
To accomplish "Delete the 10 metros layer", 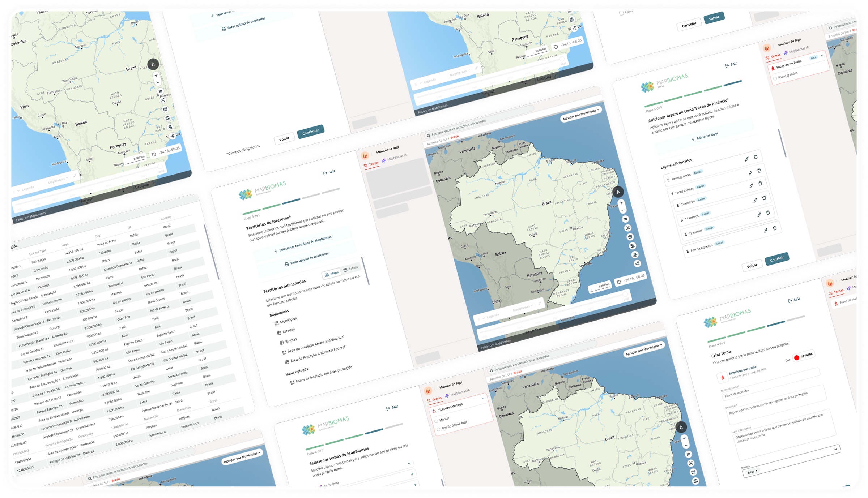I will 760,184.
